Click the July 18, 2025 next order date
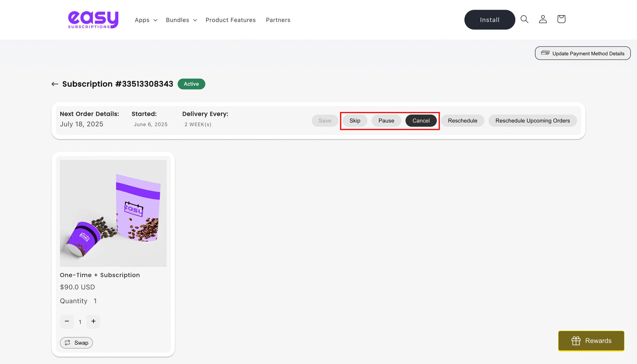 (82, 124)
